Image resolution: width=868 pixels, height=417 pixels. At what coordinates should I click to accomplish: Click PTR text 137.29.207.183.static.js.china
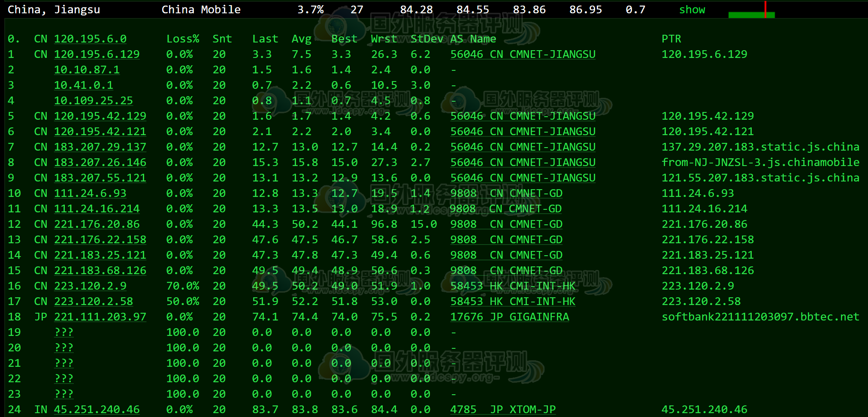(x=760, y=147)
